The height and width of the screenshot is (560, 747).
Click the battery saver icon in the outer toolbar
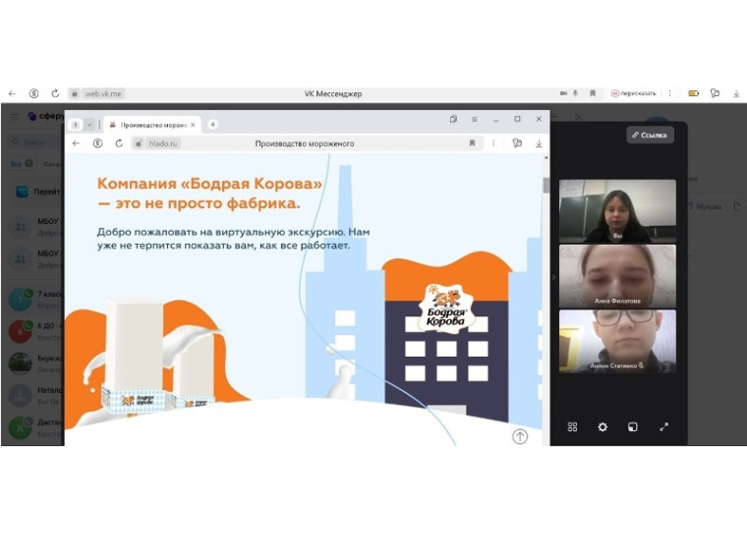[694, 93]
